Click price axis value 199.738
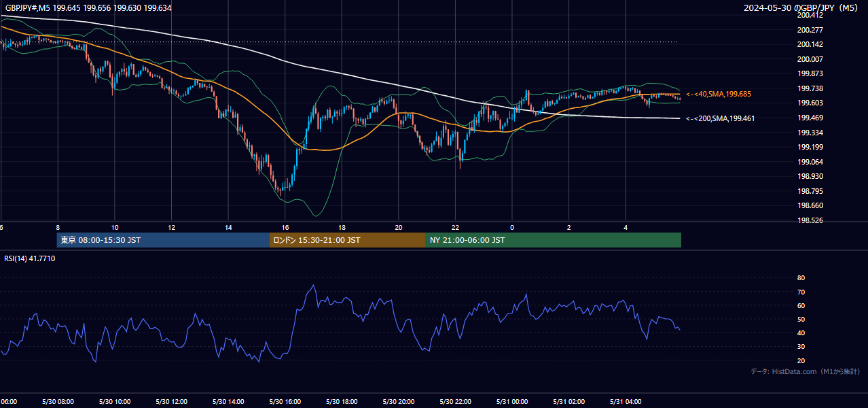 (810, 88)
